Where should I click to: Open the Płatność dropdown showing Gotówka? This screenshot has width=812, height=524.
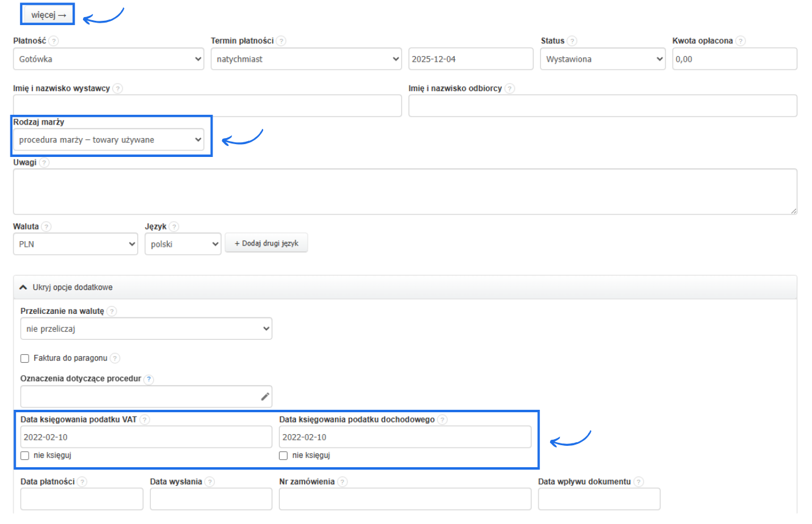pos(109,59)
